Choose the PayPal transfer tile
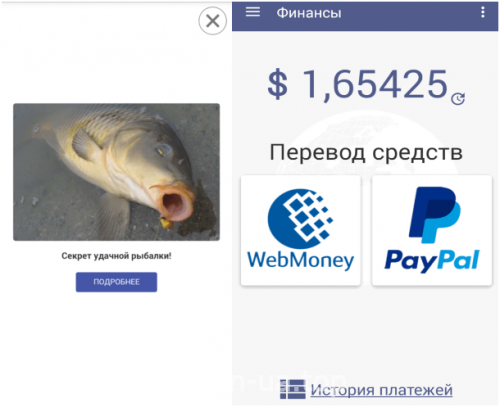This screenshot has height=407, width=500. [432, 230]
